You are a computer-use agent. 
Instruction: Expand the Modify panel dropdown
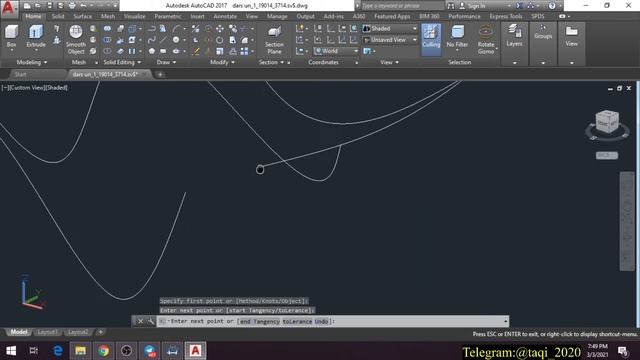pos(222,62)
